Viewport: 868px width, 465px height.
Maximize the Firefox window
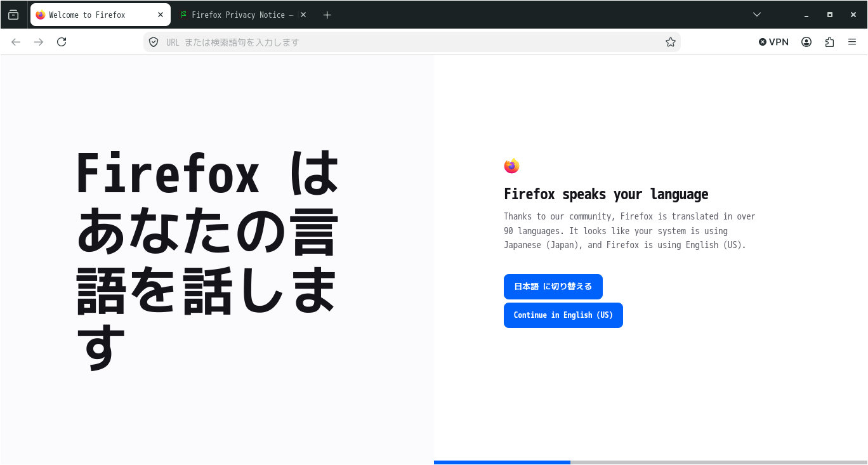pos(830,15)
